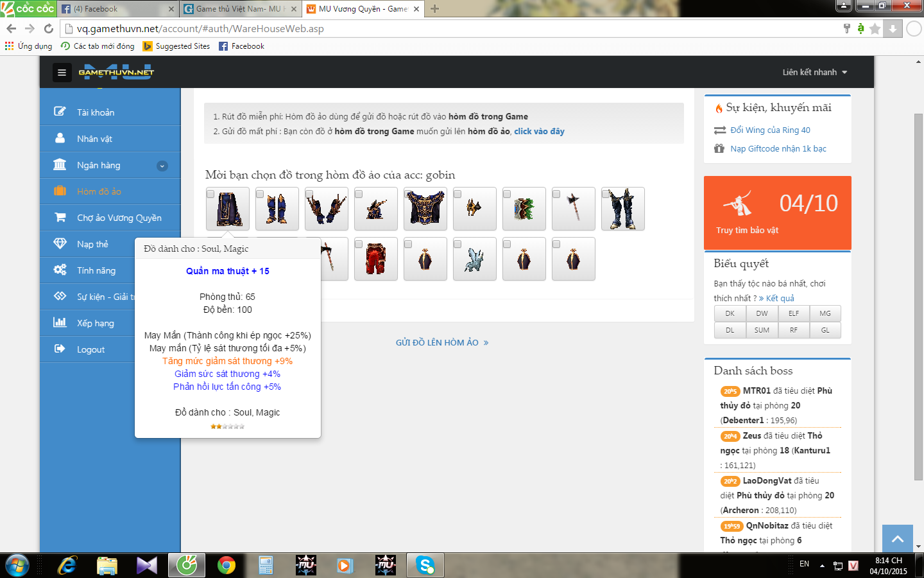Vote for GL in the poll
The height and width of the screenshot is (578, 924).
click(825, 330)
